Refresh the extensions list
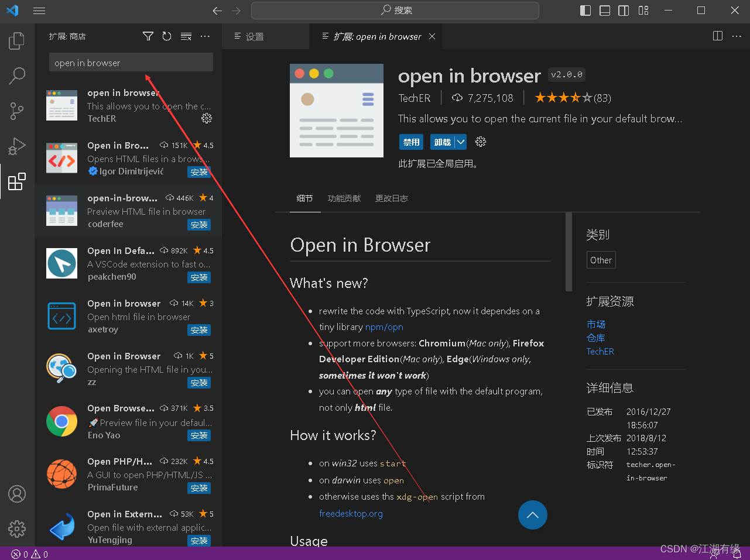 167,36
